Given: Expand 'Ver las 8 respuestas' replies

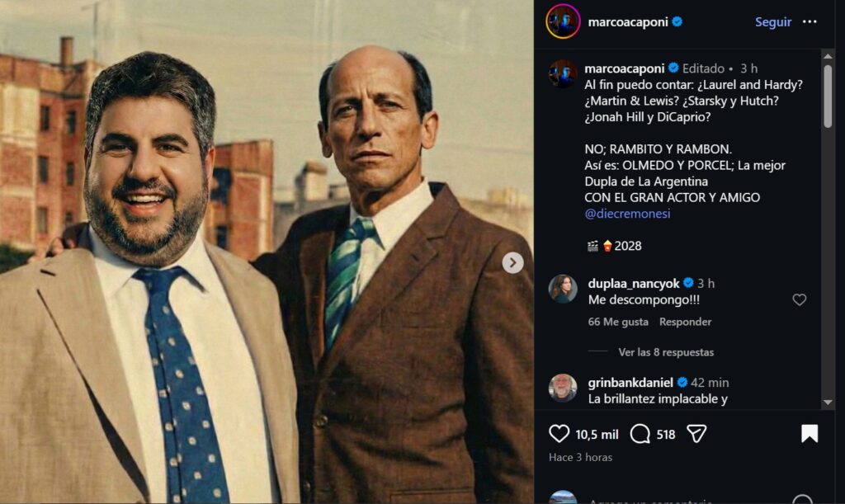Looking at the screenshot, I should click(x=666, y=352).
